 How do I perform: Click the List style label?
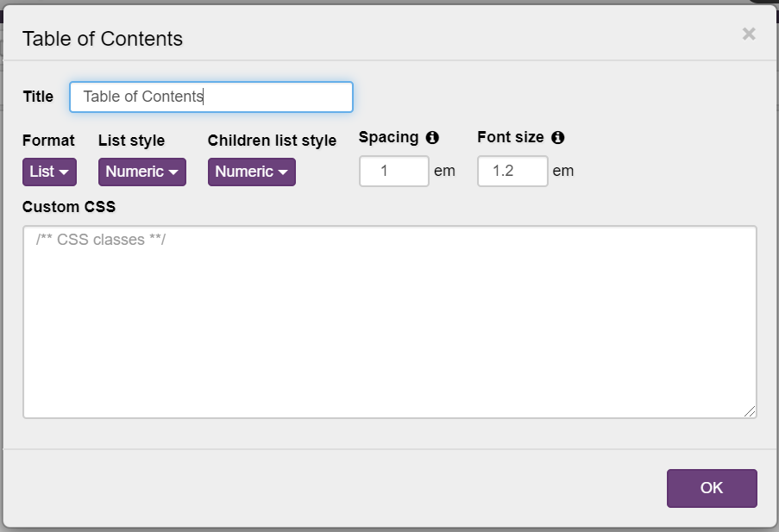[131, 141]
